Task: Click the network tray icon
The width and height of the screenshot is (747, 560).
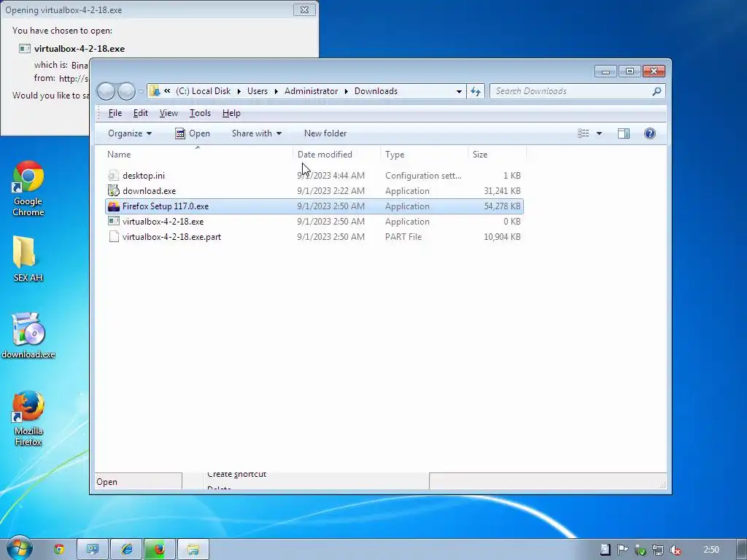Action: click(657, 550)
